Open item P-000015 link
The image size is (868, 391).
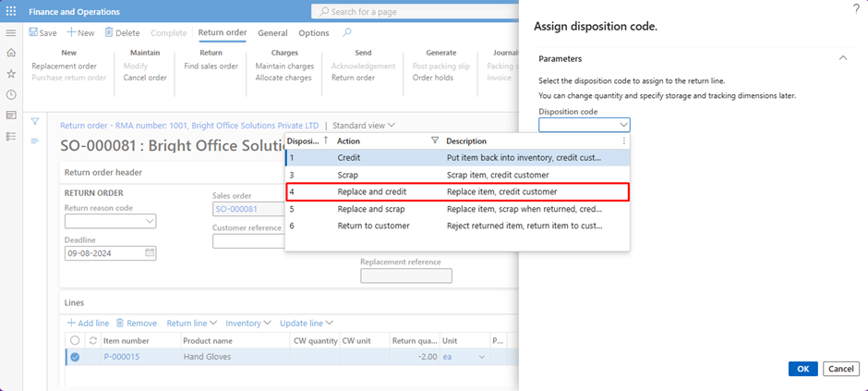click(x=122, y=357)
